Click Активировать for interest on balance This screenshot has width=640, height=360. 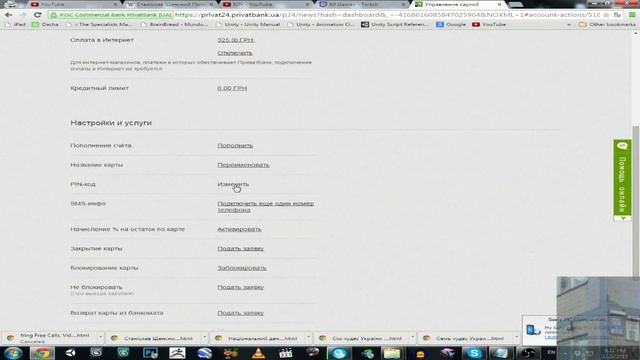[239, 229]
